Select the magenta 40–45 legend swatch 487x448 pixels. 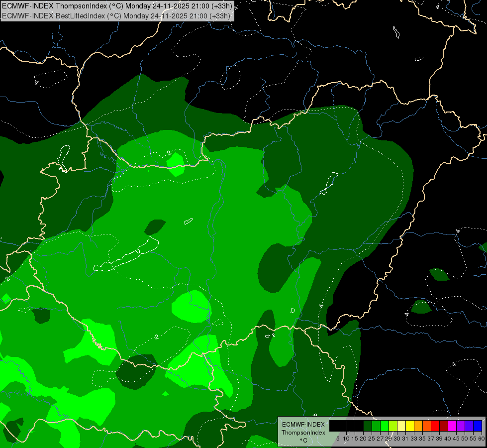tap(452, 426)
